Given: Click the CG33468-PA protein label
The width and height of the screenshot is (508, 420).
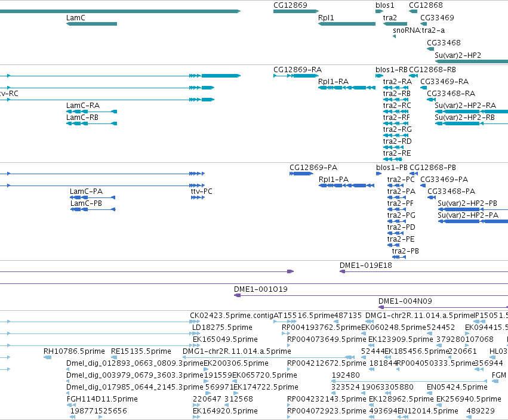Looking at the screenshot, I should point(451,192).
